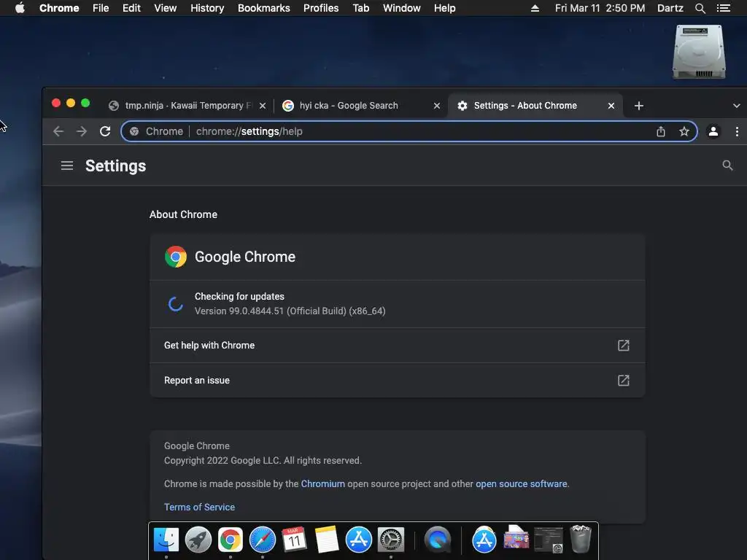
Task: Open the Settings hamburger menu
Action: (x=67, y=166)
